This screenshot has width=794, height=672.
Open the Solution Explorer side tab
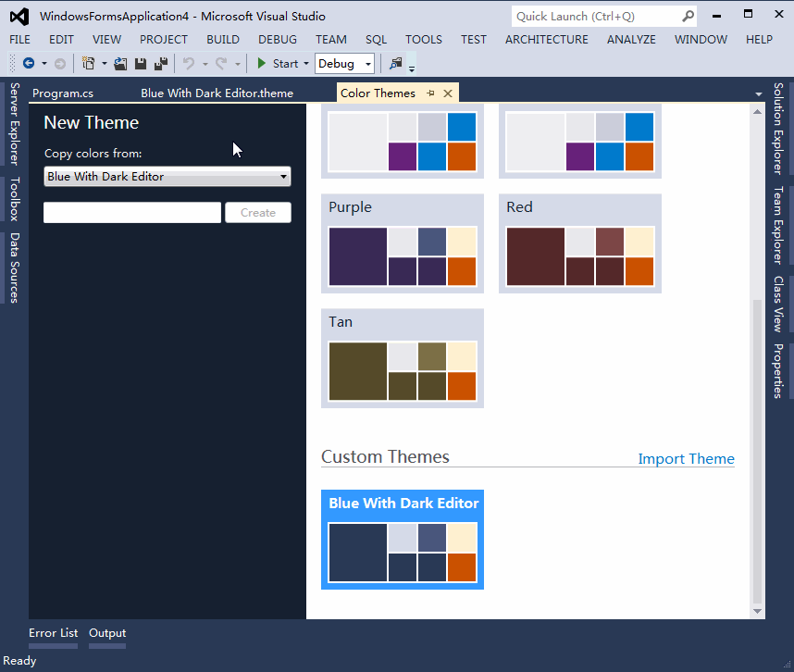click(778, 129)
